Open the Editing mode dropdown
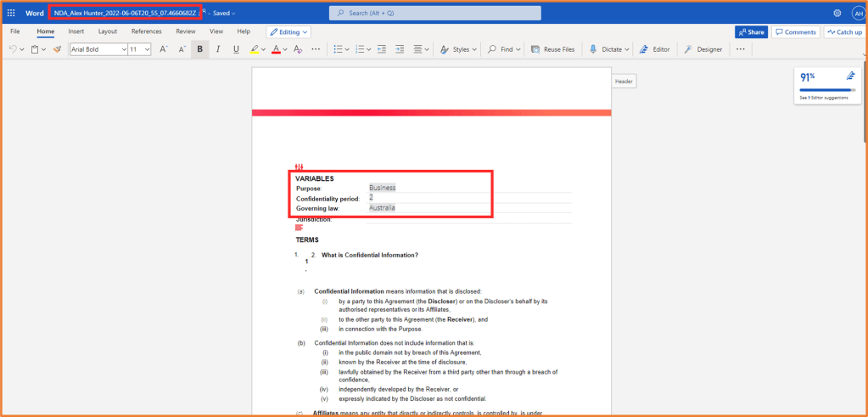The height and width of the screenshot is (417, 868). pos(288,31)
